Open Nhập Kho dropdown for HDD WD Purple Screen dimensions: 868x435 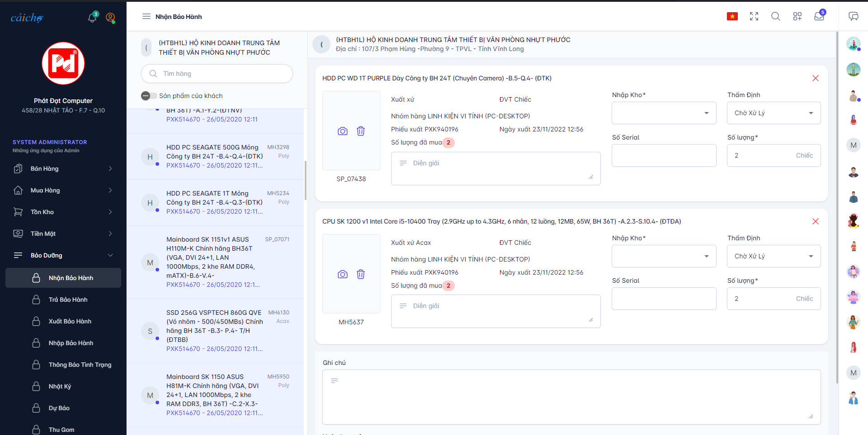click(664, 113)
